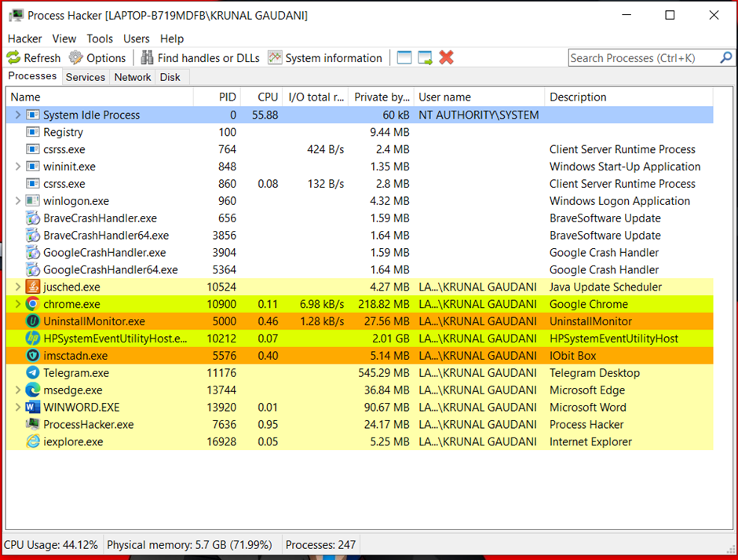Click the Refresh toolbar icon
This screenshot has width=738, height=560.
click(x=13, y=58)
